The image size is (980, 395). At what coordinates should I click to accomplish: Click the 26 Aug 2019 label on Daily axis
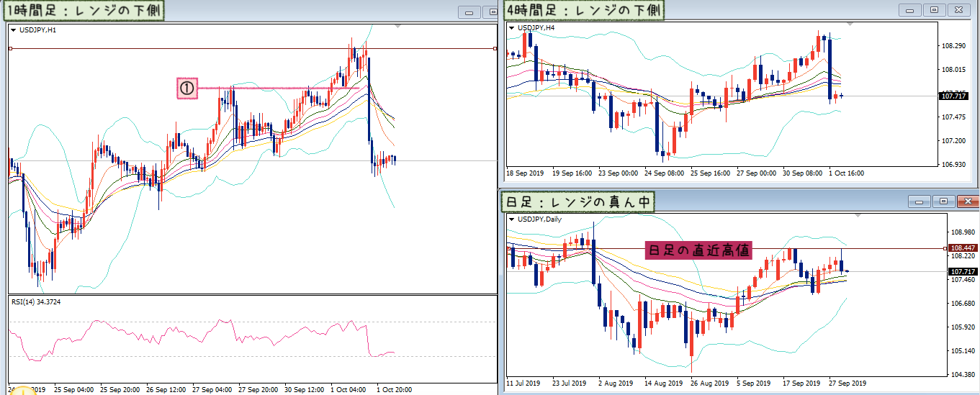click(709, 383)
